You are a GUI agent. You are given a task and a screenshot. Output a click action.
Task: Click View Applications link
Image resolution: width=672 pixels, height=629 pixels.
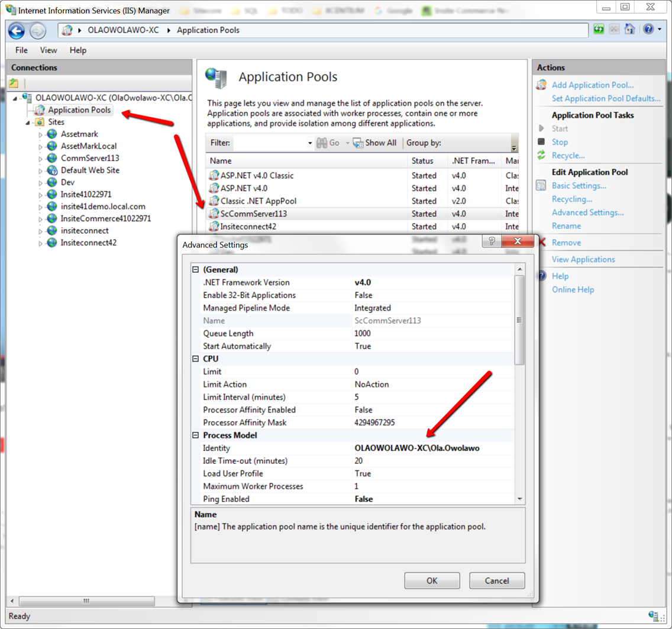pos(583,259)
